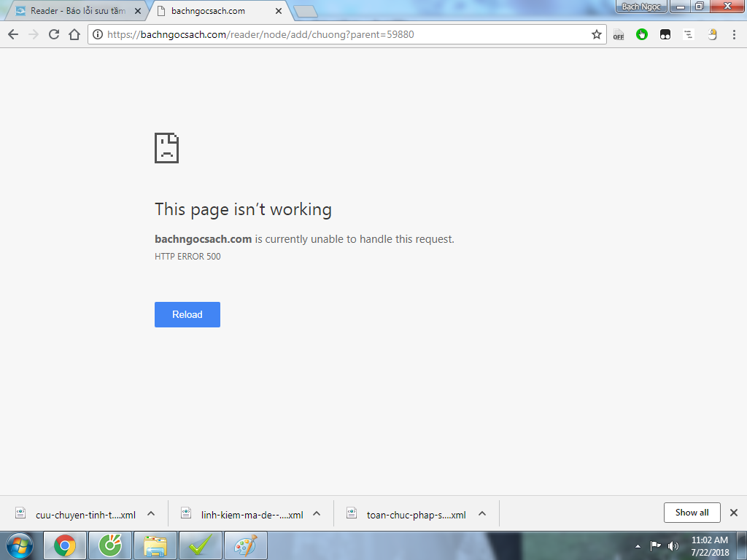Open Chrome three-dot menu
Image resolution: width=747 pixels, height=560 pixels.
[735, 34]
